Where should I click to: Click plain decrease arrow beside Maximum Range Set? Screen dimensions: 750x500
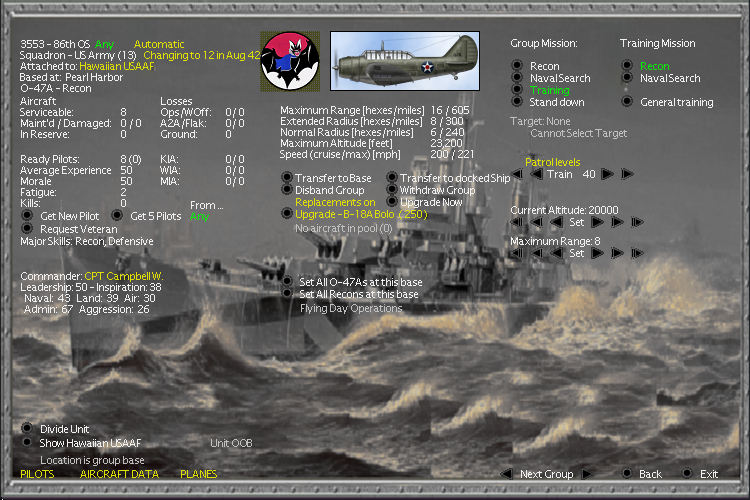point(556,253)
